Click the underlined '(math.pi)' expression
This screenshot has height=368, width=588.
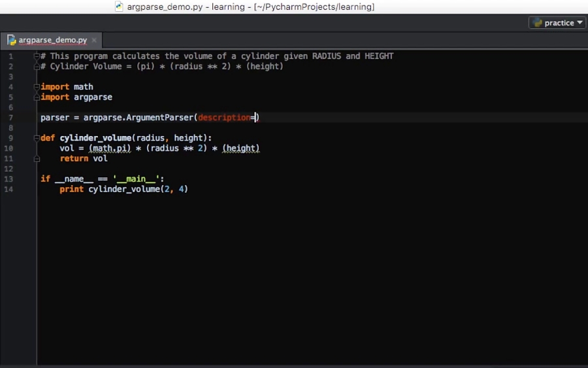pyautogui.click(x=110, y=148)
